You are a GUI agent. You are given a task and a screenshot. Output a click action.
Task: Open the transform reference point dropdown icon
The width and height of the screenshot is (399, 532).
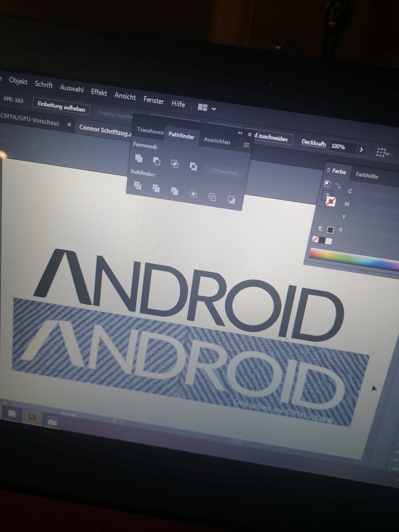(383, 152)
